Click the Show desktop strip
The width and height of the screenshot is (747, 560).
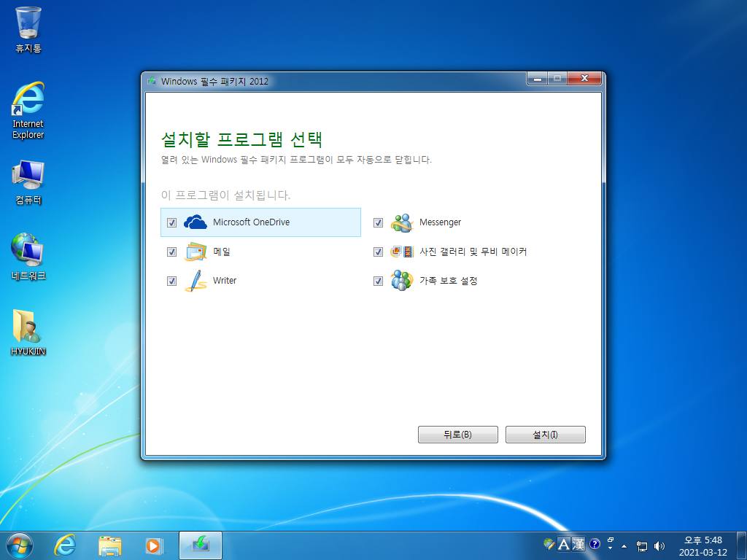point(742,545)
